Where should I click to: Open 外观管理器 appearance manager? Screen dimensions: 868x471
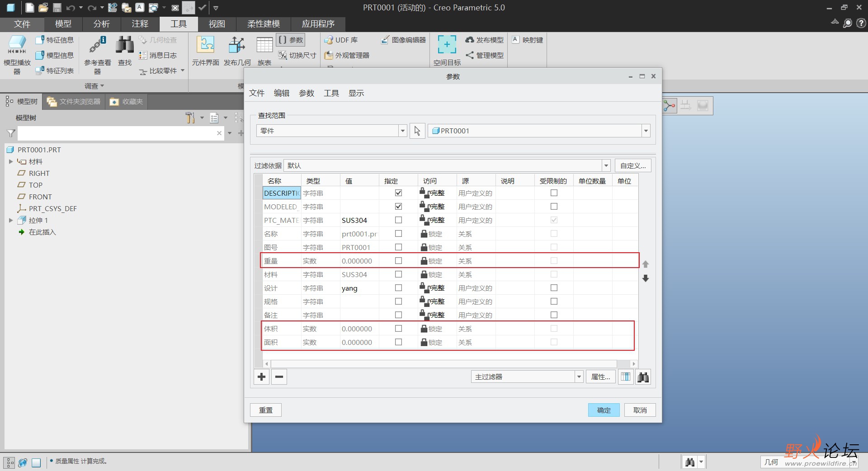click(347, 55)
